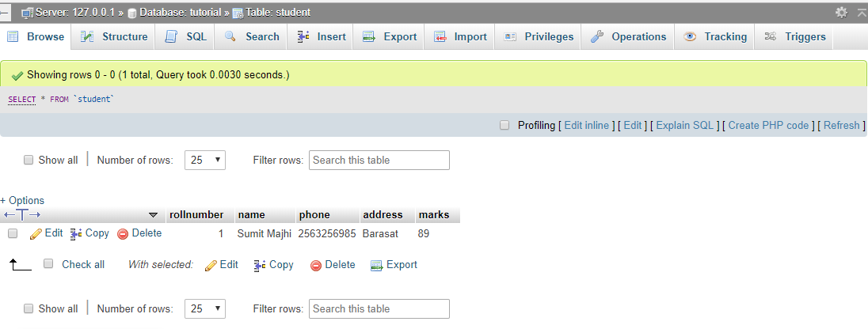Click Edit link for Sumit Majhi row
The image size is (868, 329).
point(54,233)
